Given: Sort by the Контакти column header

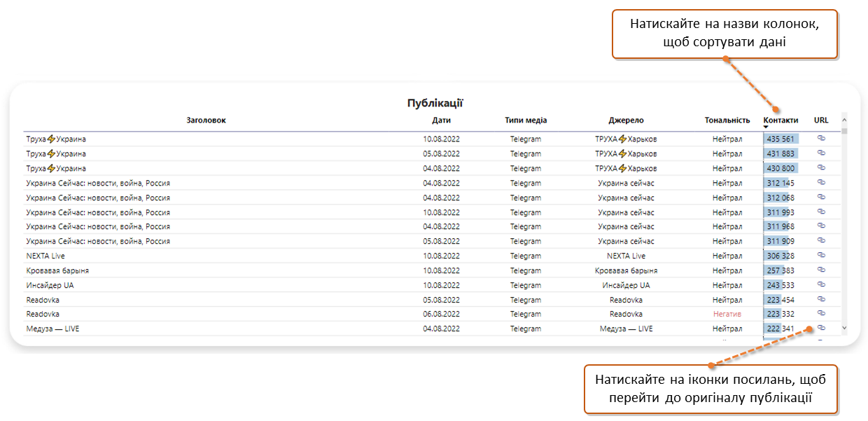Looking at the screenshot, I should [x=780, y=120].
